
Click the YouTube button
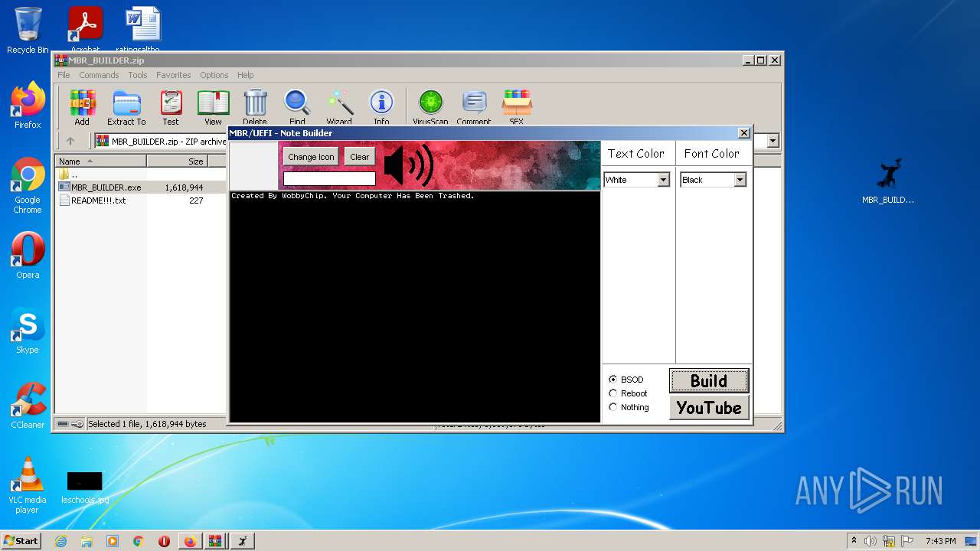pos(709,408)
